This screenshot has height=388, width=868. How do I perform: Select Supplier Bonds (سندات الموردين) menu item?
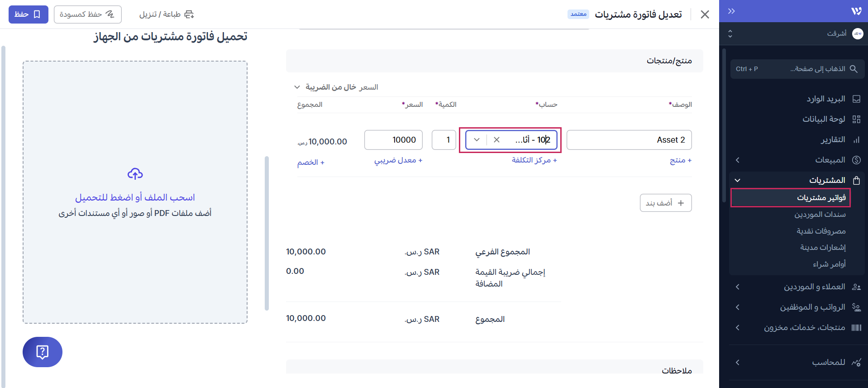[820, 214]
